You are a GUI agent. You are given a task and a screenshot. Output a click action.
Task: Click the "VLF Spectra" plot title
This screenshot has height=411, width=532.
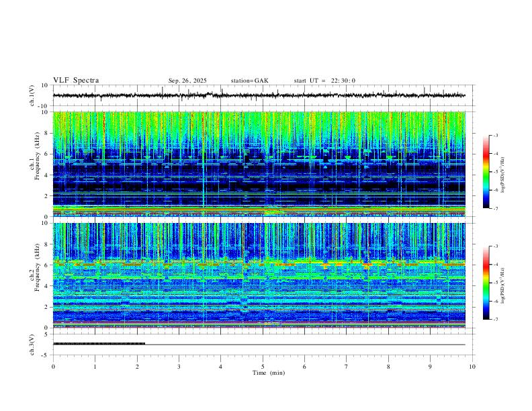coord(76,81)
